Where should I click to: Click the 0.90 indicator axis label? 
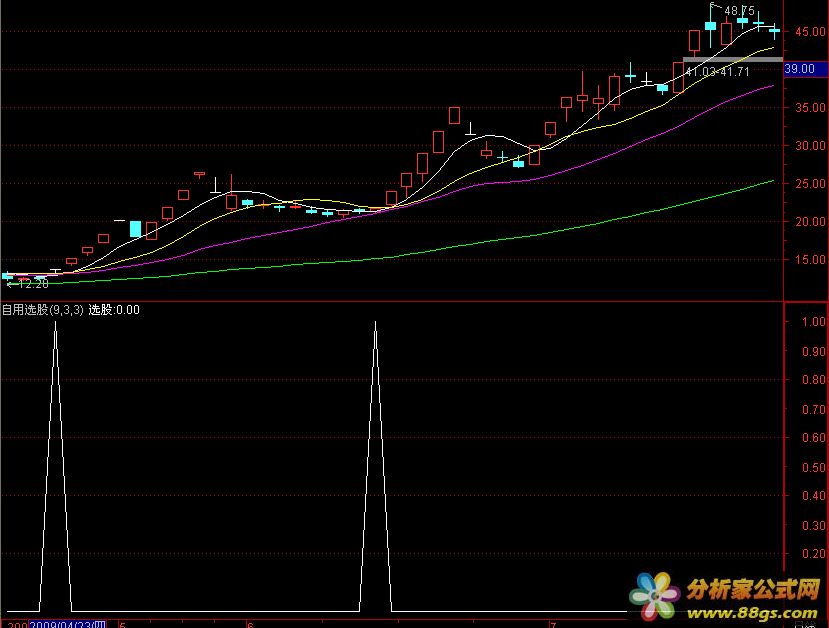coord(814,352)
